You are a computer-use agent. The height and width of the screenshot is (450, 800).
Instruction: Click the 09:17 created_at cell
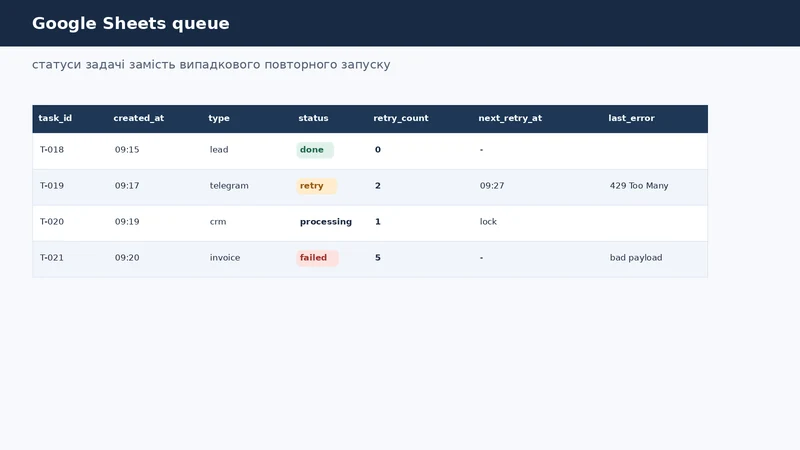point(127,186)
